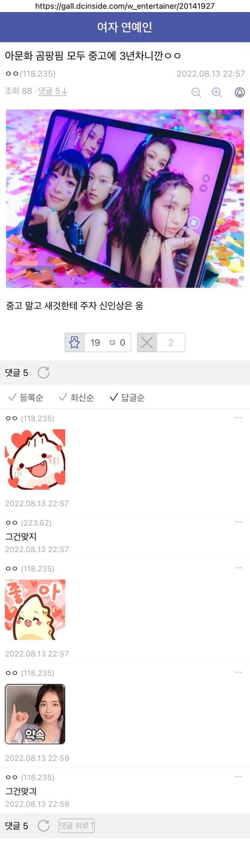Click the zoom out magnifier icon
The height and width of the screenshot is (868, 250).
pyautogui.click(x=196, y=92)
